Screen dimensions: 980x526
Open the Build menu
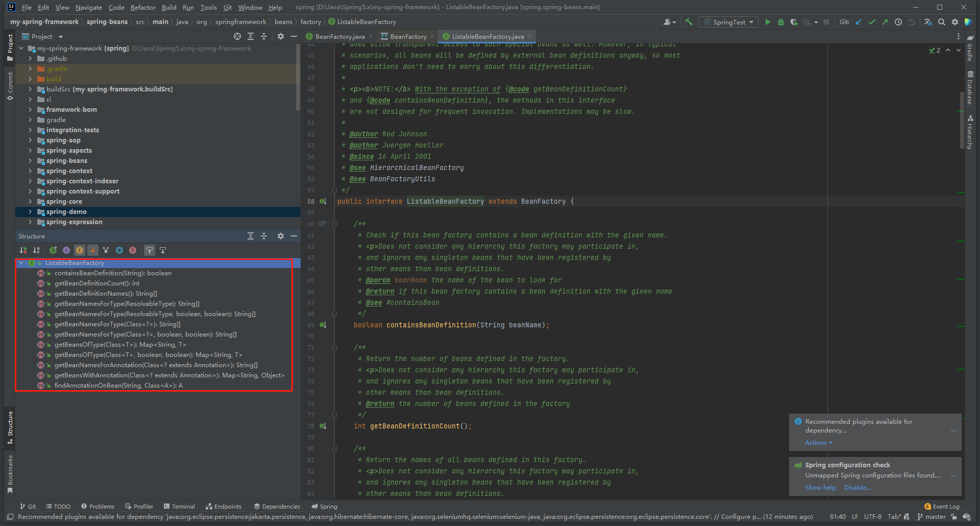tap(169, 7)
